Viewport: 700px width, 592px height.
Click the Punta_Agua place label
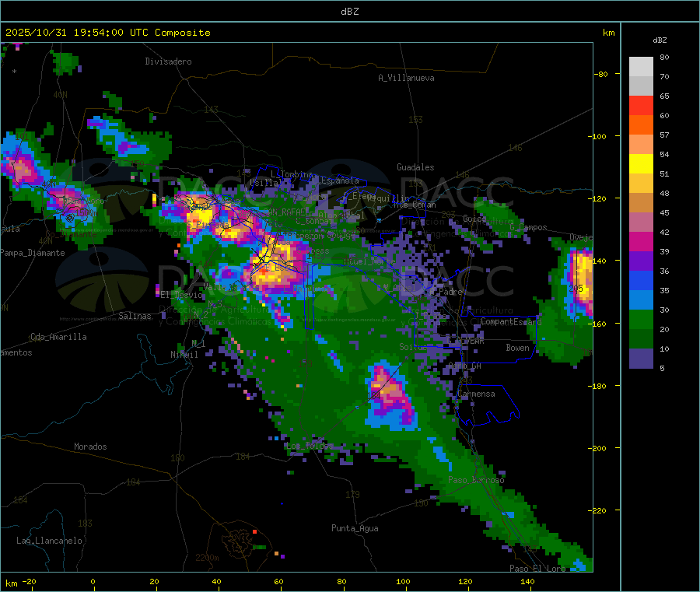[355, 528]
